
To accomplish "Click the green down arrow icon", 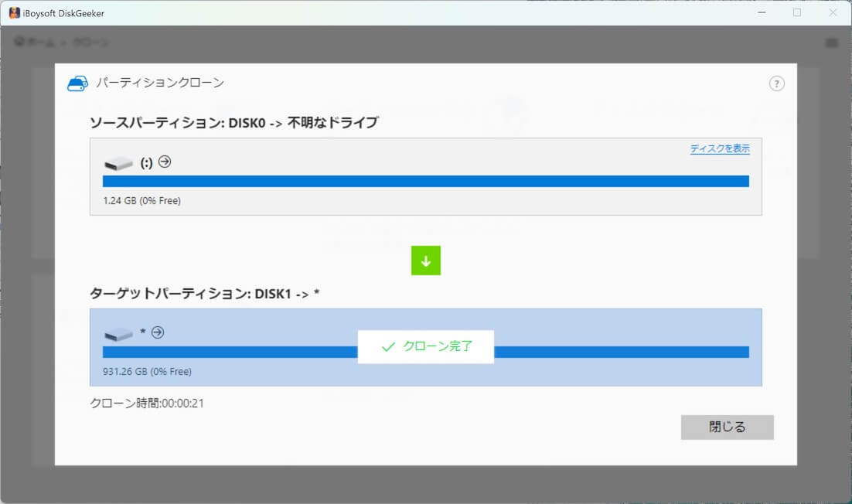I will coord(425,261).
